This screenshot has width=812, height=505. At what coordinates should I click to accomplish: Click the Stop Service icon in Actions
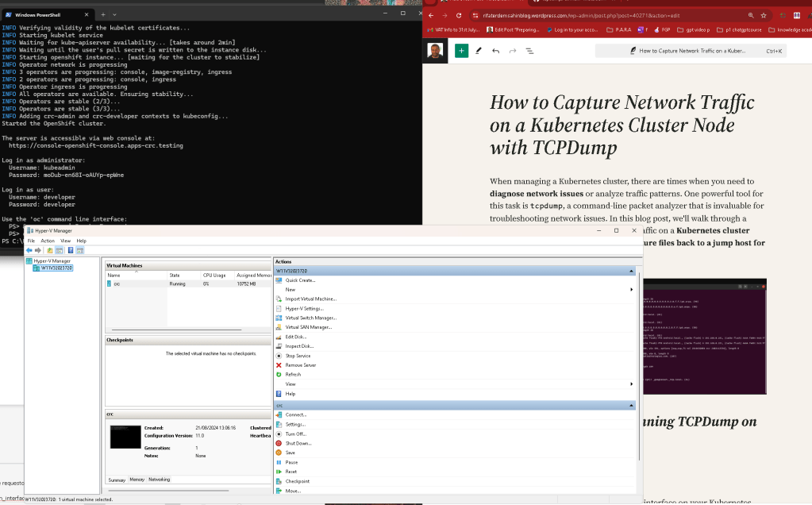[279, 356]
